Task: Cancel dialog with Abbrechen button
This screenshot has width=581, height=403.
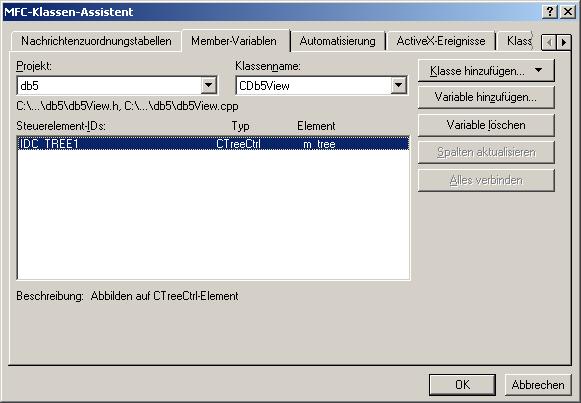Action: [x=538, y=385]
